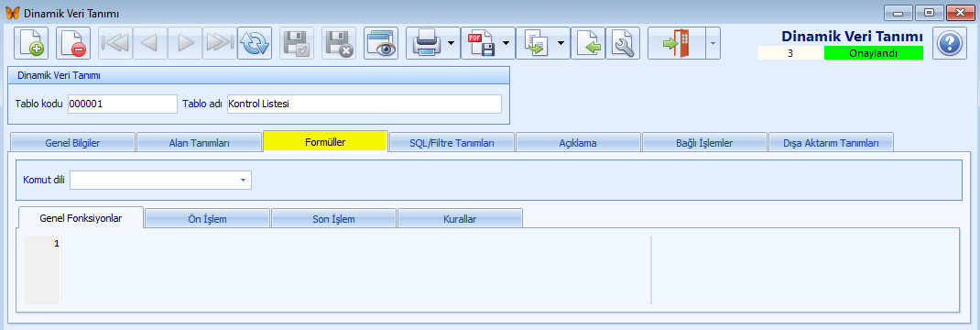Open the Kurallar sub-tab
The image size is (980, 330).
[460, 219]
